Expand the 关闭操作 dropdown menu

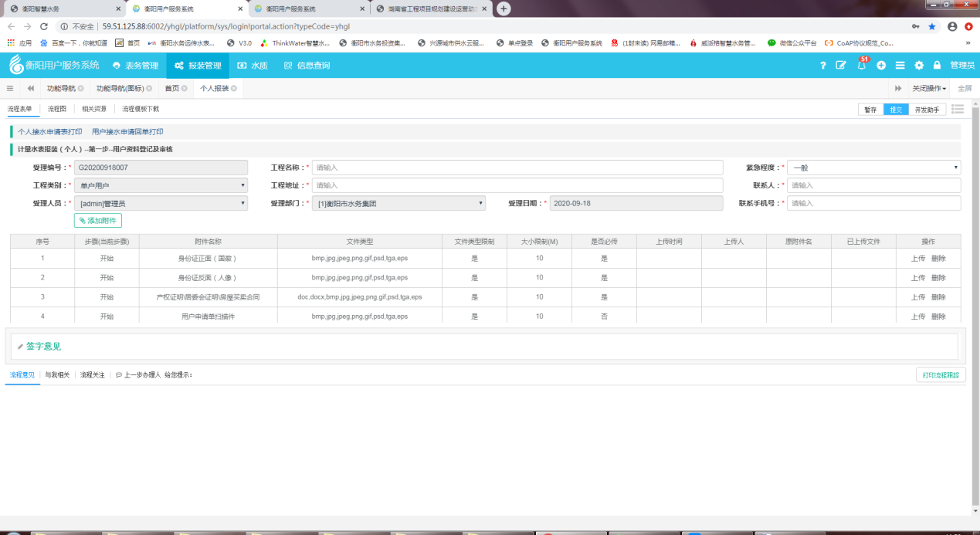click(x=929, y=89)
